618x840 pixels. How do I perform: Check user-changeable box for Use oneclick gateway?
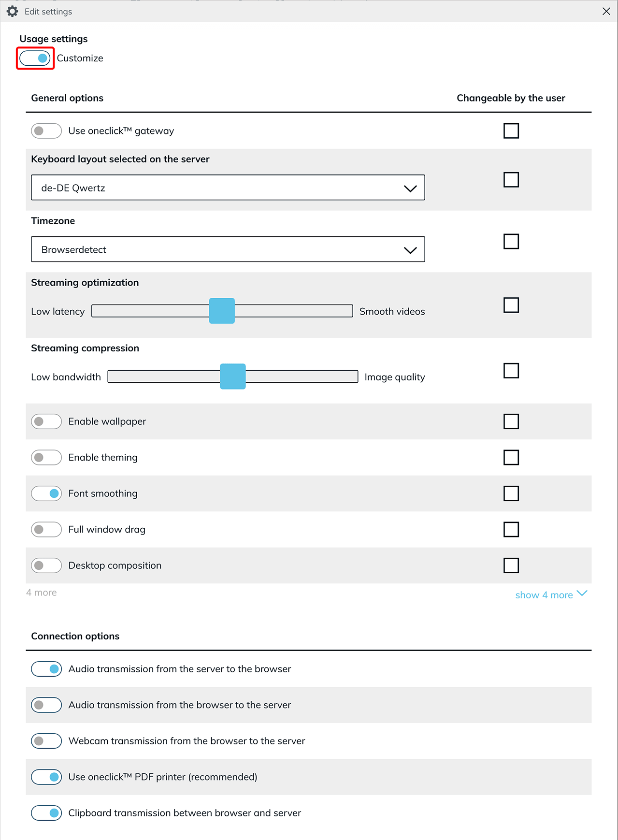511,131
